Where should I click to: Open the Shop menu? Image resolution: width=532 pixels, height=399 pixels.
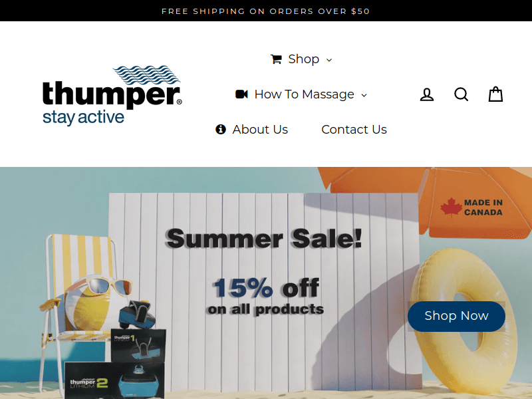click(x=301, y=59)
